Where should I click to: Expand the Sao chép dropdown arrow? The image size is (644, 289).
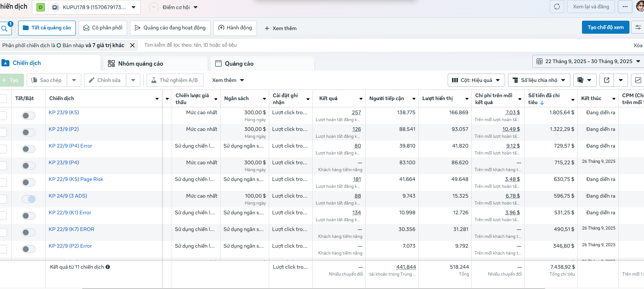(x=74, y=80)
